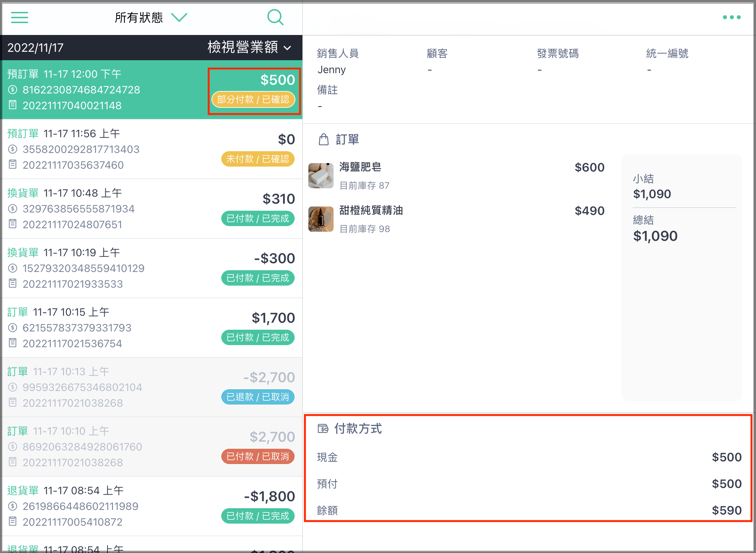Image resolution: width=756 pixels, height=553 pixels.
Task: Click receipt icon beside 20221117021536754
Action: pyautogui.click(x=13, y=343)
